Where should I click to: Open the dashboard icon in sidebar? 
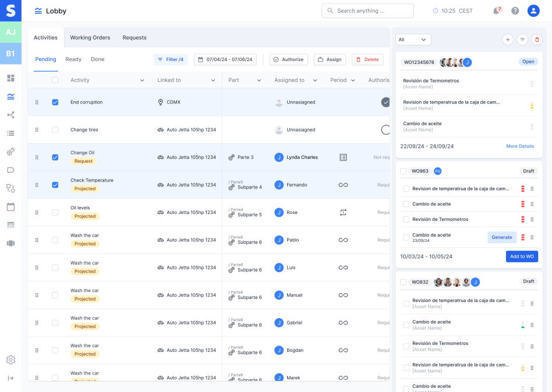10,78
